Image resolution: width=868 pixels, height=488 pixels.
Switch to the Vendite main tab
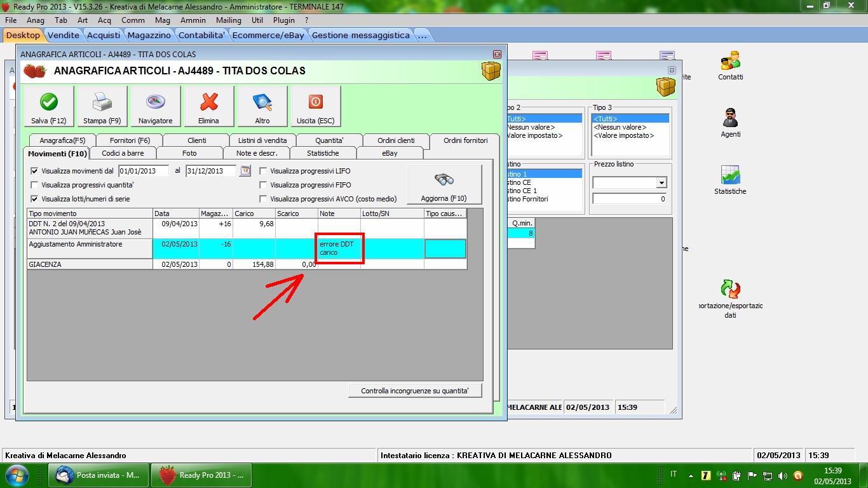pyautogui.click(x=64, y=36)
